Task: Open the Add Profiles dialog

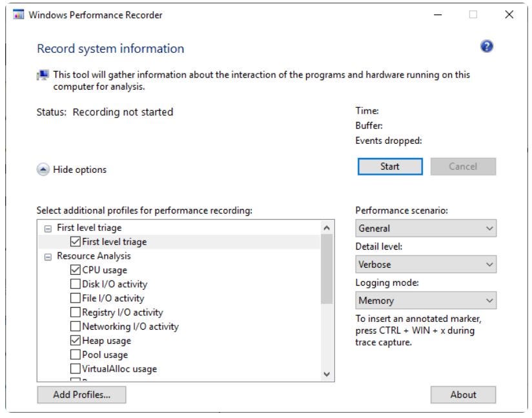Action: pos(81,395)
